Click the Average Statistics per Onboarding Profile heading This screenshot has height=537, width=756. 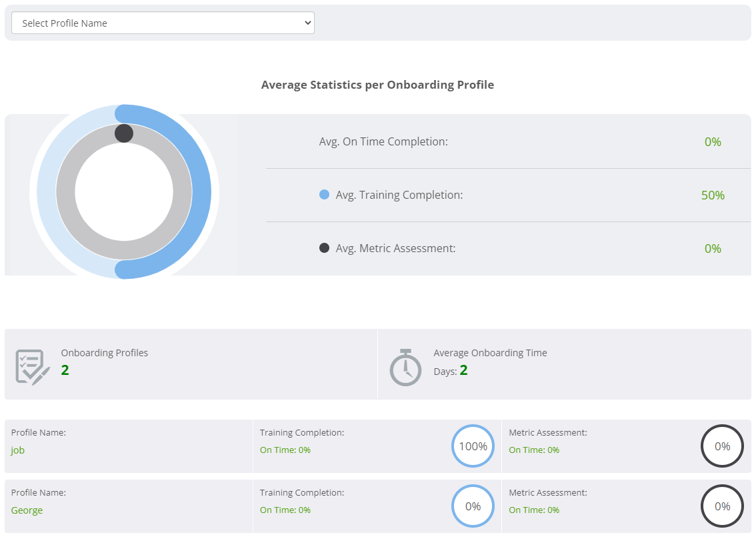coord(377,85)
